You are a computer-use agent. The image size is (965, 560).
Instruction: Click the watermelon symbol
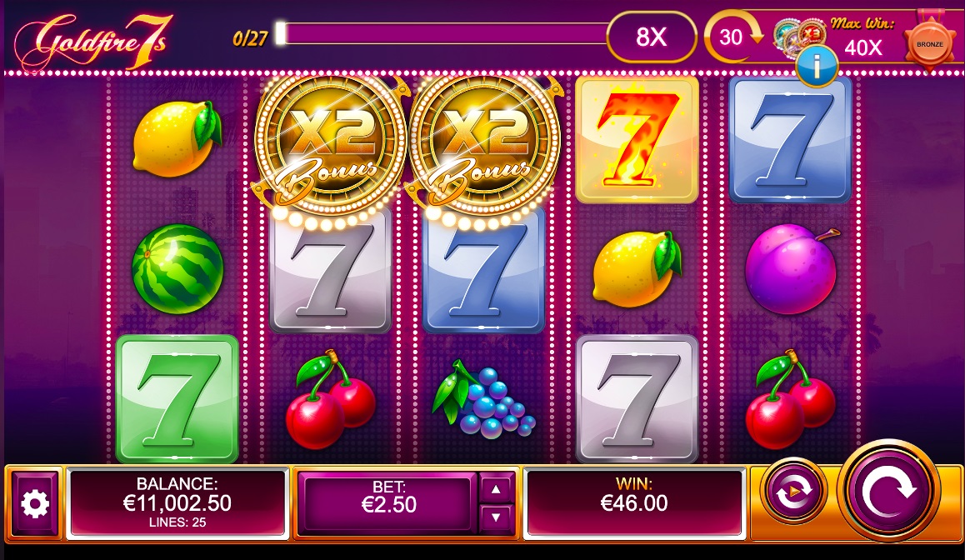pos(177,268)
